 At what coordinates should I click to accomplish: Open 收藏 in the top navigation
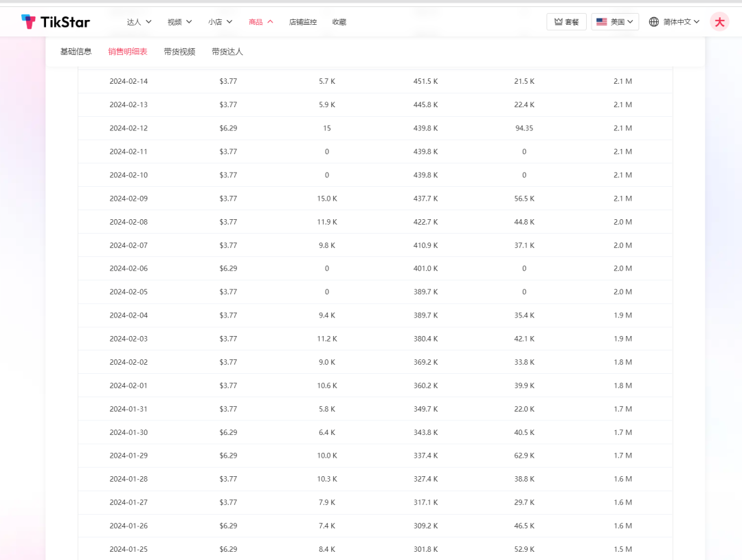pos(339,22)
